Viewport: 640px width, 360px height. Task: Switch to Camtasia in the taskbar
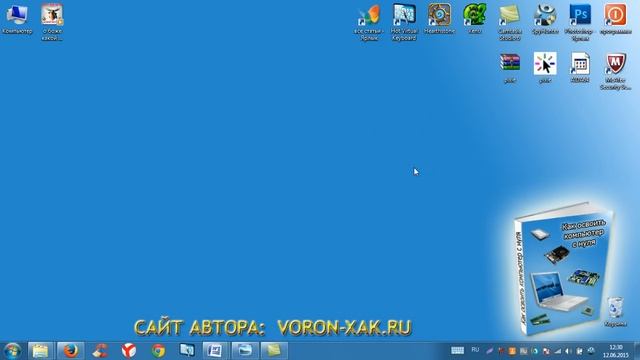pos(274,351)
